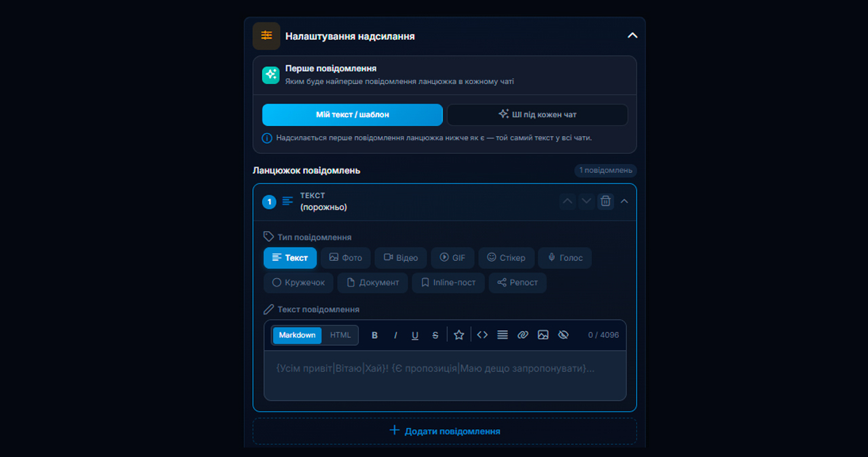Screen dimensions: 868x457
Task: Click the text lines icon in message header
Action: pos(288,201)
